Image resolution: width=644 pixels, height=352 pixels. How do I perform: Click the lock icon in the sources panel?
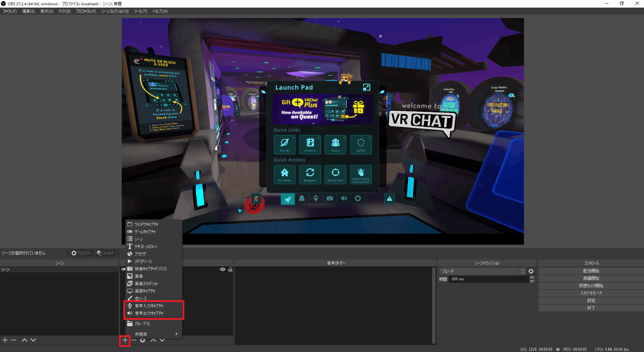coord(230,269)
